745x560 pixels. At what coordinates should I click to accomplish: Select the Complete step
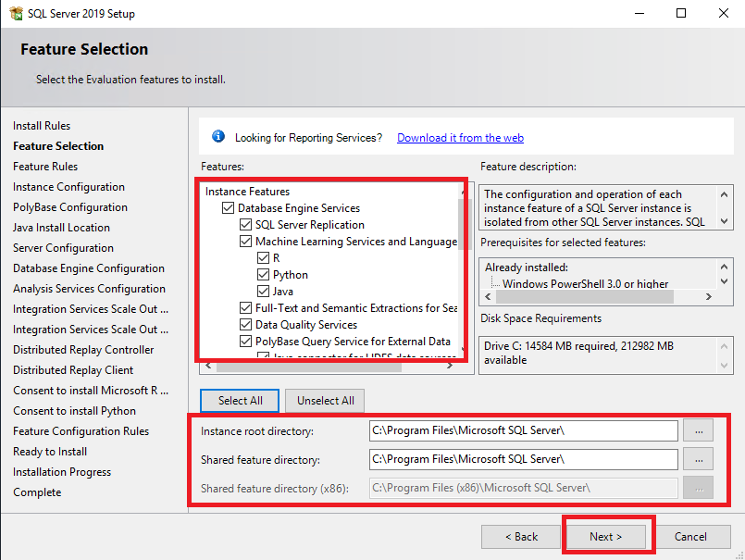tap(37, 492)
